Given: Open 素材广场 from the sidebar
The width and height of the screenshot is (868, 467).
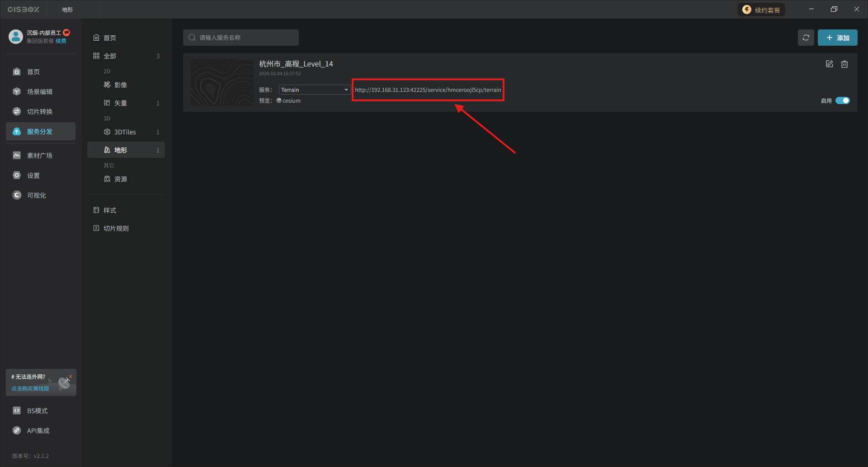Looking at the screenshot, I should pyautogui.click(x=39, y=156).
